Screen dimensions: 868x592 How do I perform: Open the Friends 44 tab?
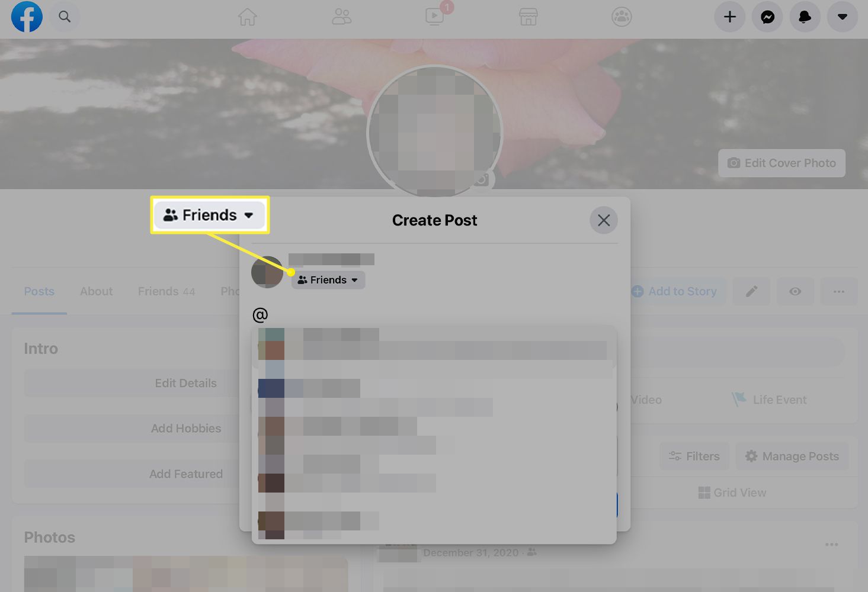pos(166,291)
